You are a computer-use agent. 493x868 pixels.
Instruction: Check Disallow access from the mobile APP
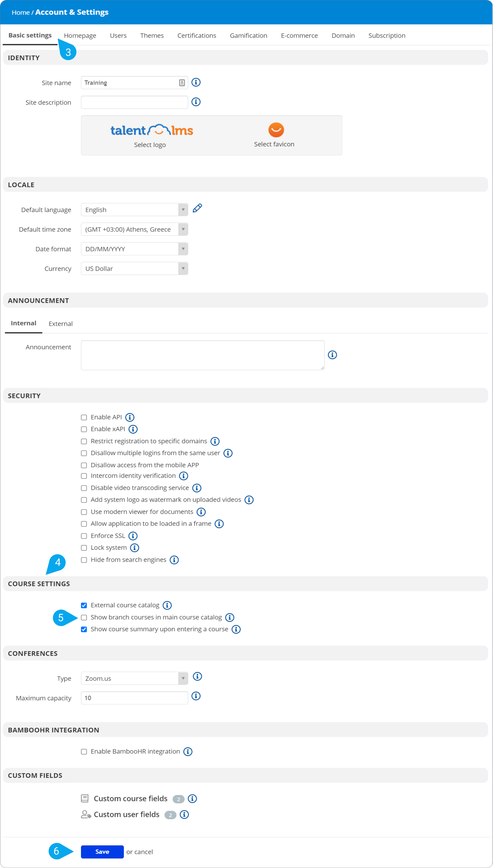[x=84, y=465]
